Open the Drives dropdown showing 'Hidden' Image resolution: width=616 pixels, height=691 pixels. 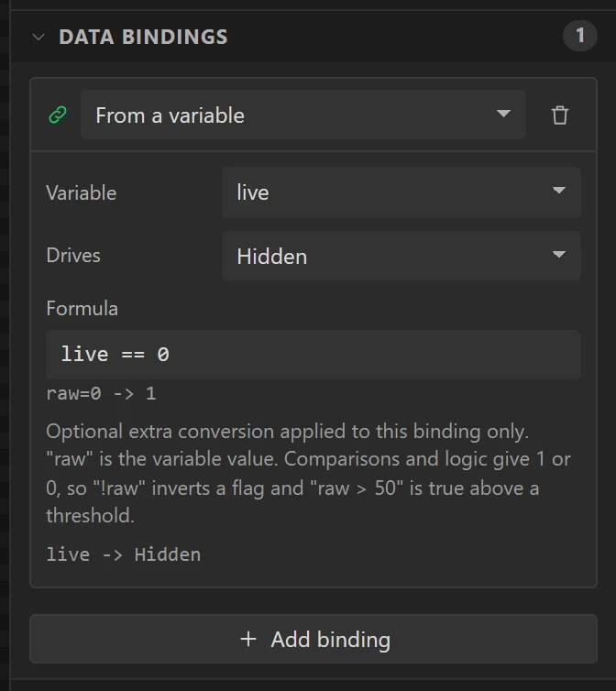pyautogui.click(x=401, y=256)
